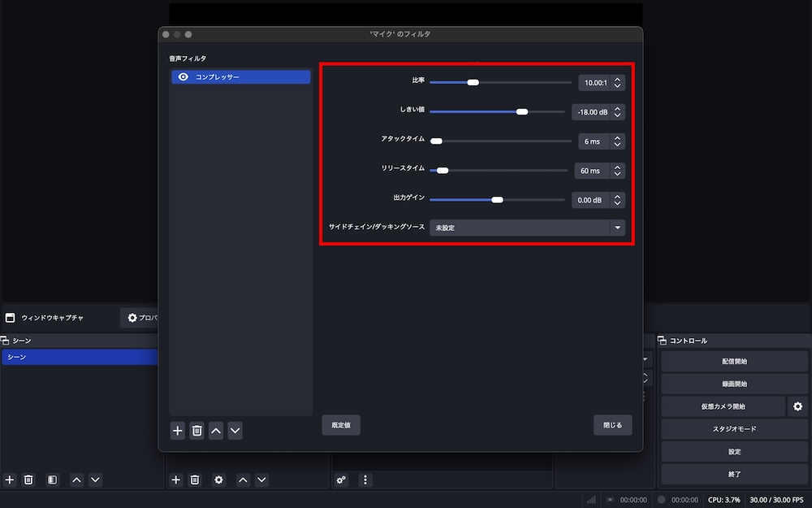Move source up in sources panel

(x=243, y=480)
